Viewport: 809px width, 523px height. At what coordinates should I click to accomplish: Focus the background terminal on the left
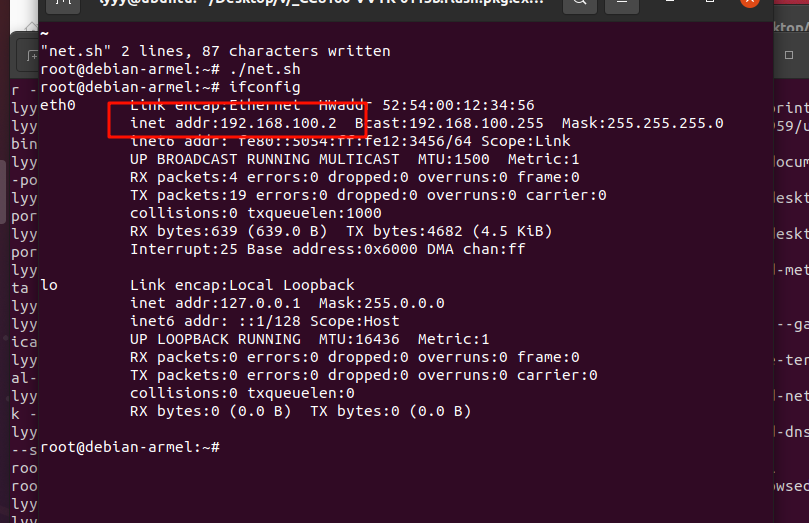[x=18, y=300]
